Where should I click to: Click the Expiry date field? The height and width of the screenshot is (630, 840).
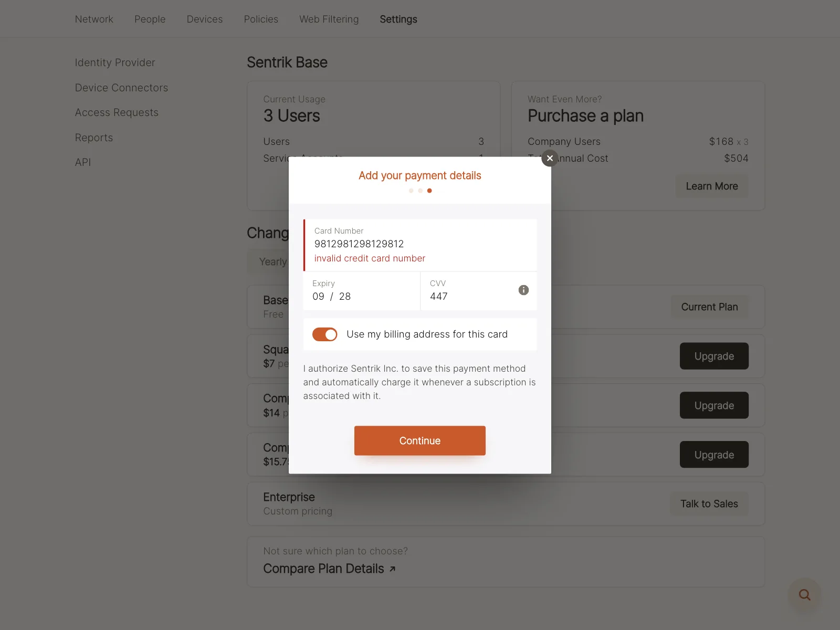pos(362,291)
